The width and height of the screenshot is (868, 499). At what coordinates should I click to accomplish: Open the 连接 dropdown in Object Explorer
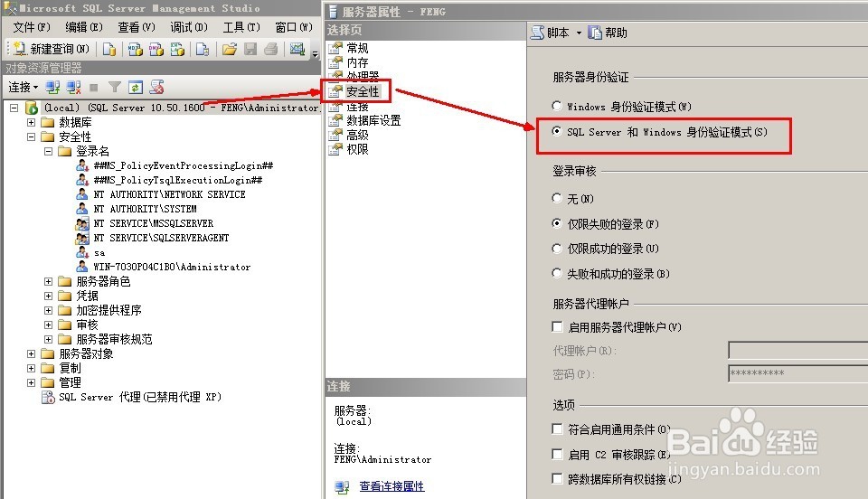tap(24, 87)
